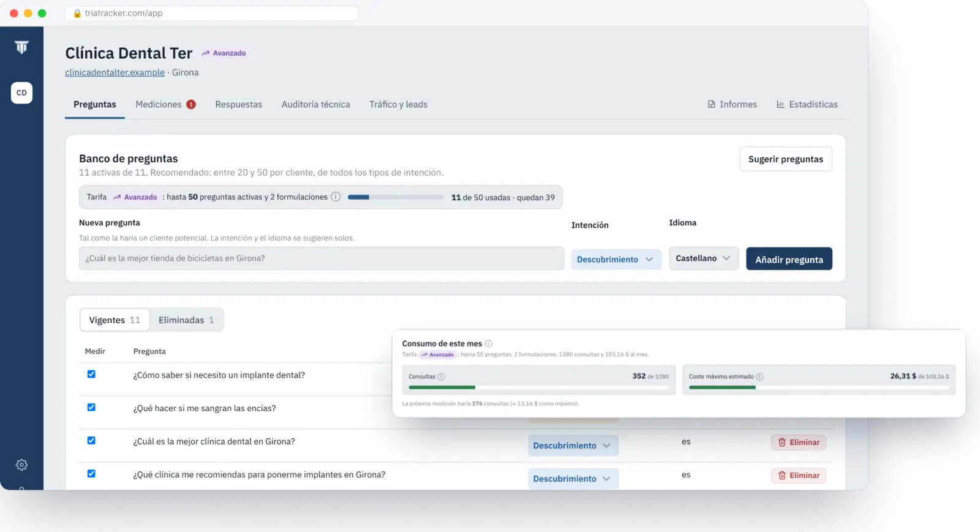Click info icon next to Coste máximo estimado
The height and width of the screenshot is (532, 980).
(x=759, y=377)
